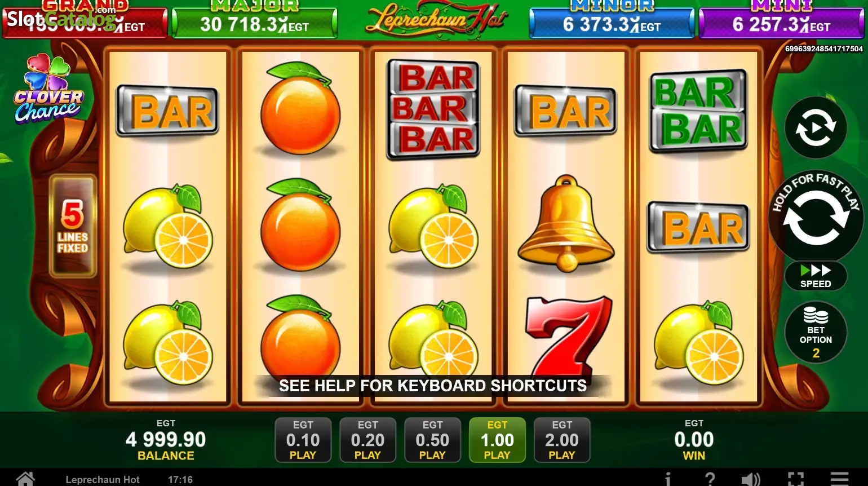Screen dimensions: 868x486
Task: Toggle the Speed fast-forward setting
Action: 816,276
